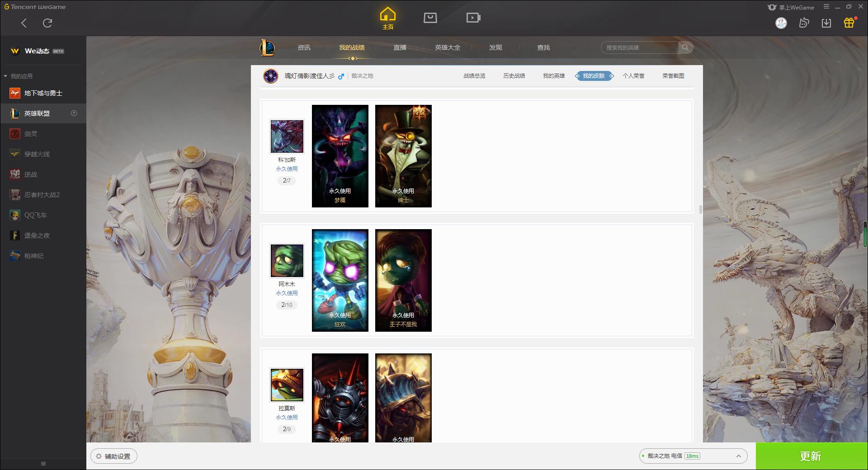Image resolution: width=868 pixels, height=470 pixels.
Task: Expand the 裁决之地 电信 server dropdown
Action: click(x=693, y=456)
